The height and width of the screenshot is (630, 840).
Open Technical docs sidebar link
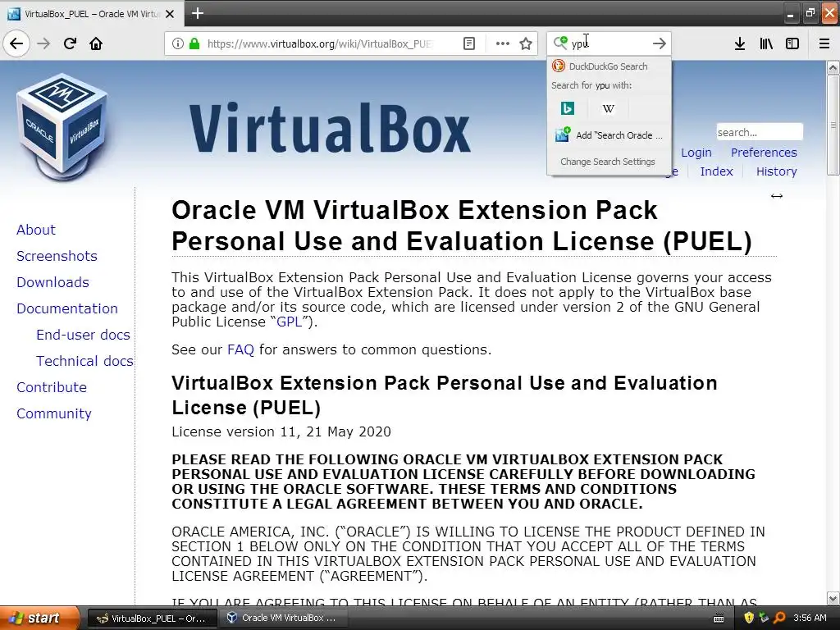tap(84, 361)
